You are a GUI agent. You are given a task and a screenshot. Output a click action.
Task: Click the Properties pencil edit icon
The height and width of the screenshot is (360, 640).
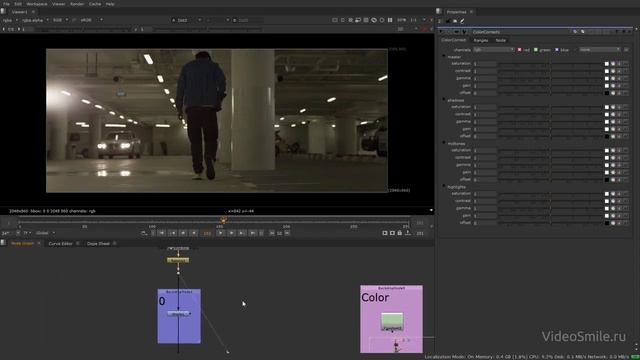point(462,21)
